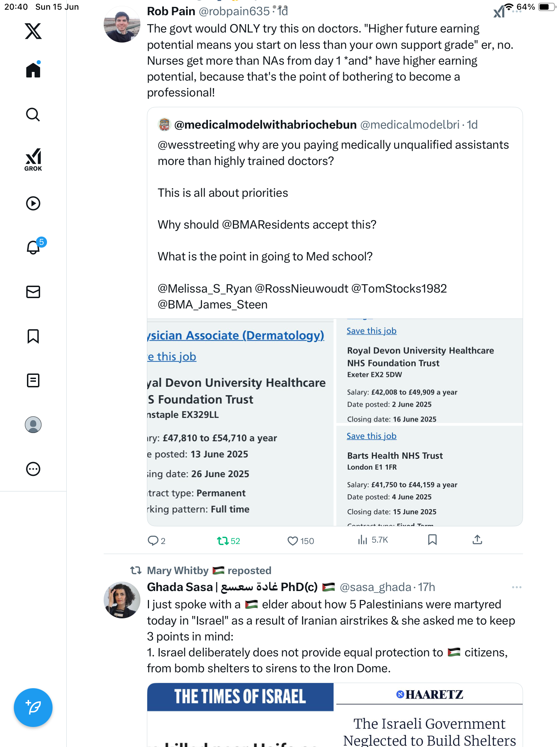Viewport: 560px width, 747px height.
Task: Open Messages envelope icon
Action: pyautogui.click(x=33, y=292)
